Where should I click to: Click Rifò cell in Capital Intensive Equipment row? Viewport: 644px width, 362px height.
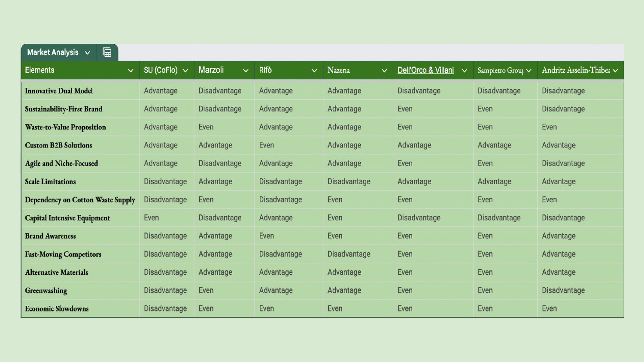pos(289,218)
